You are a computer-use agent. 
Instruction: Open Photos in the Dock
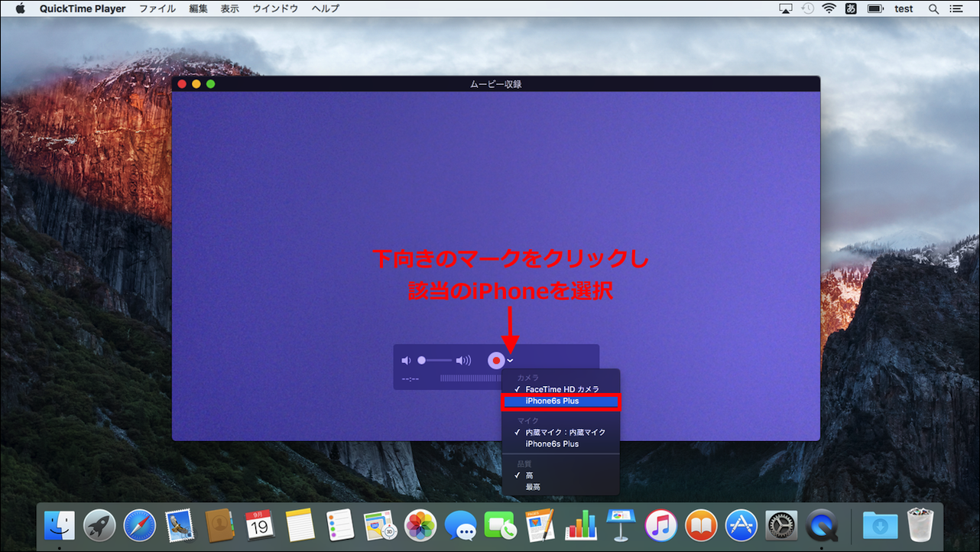tap(420, 525)
